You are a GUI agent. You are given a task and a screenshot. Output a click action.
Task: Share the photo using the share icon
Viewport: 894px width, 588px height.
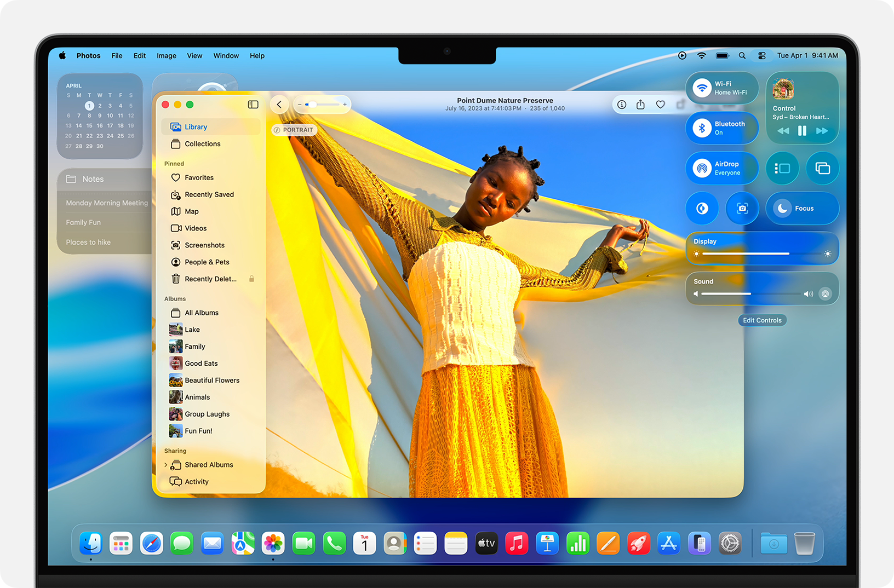pyautogui.click(x=641, y=104)
